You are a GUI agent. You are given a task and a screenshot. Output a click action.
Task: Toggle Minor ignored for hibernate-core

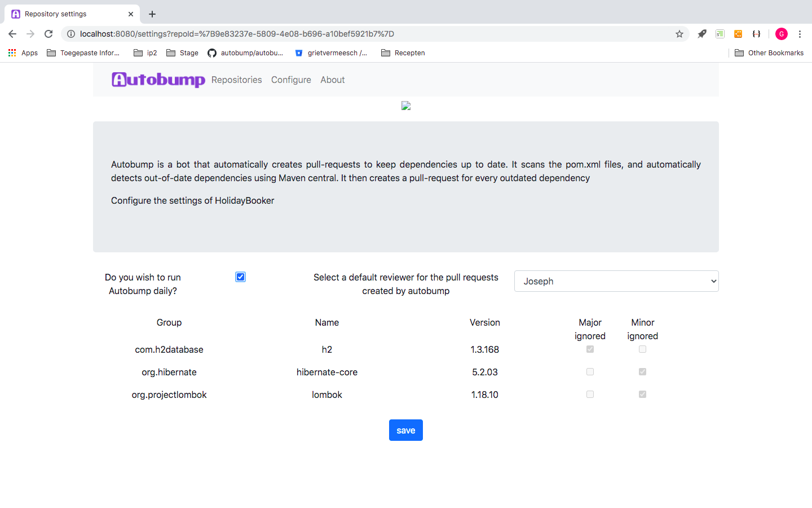642,372
